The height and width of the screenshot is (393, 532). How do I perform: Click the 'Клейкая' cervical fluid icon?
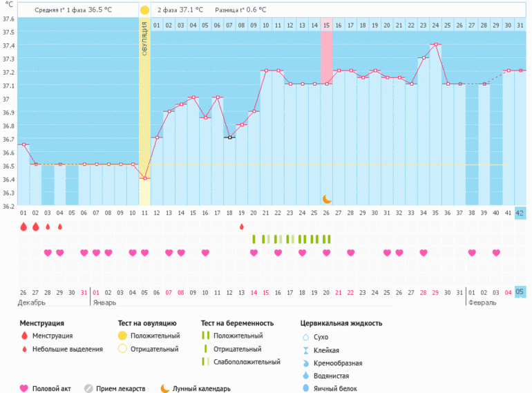[305, 350]
